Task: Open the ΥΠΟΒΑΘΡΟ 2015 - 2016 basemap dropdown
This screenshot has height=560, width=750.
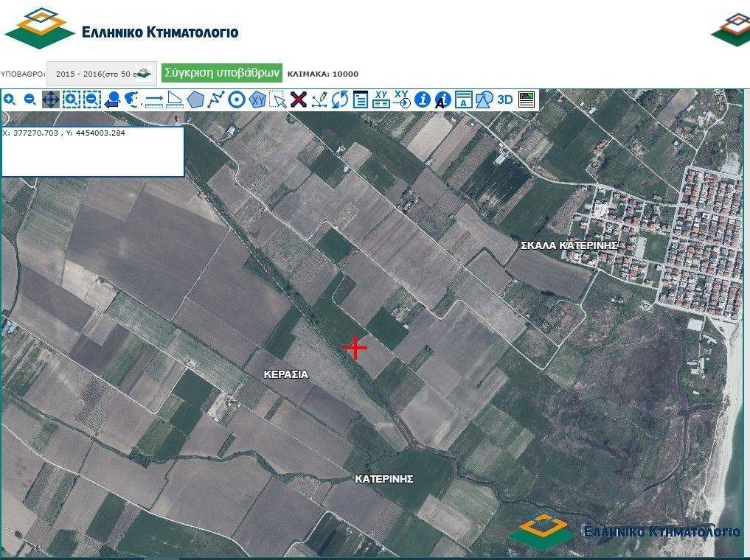Action: (102, 74)
